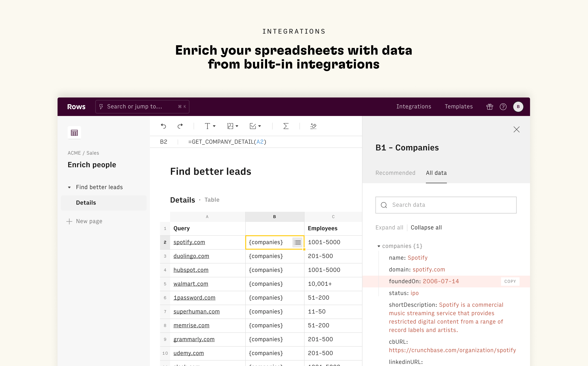Click the table view icon in sidebar
588x366 pixels.
(74, 133)
